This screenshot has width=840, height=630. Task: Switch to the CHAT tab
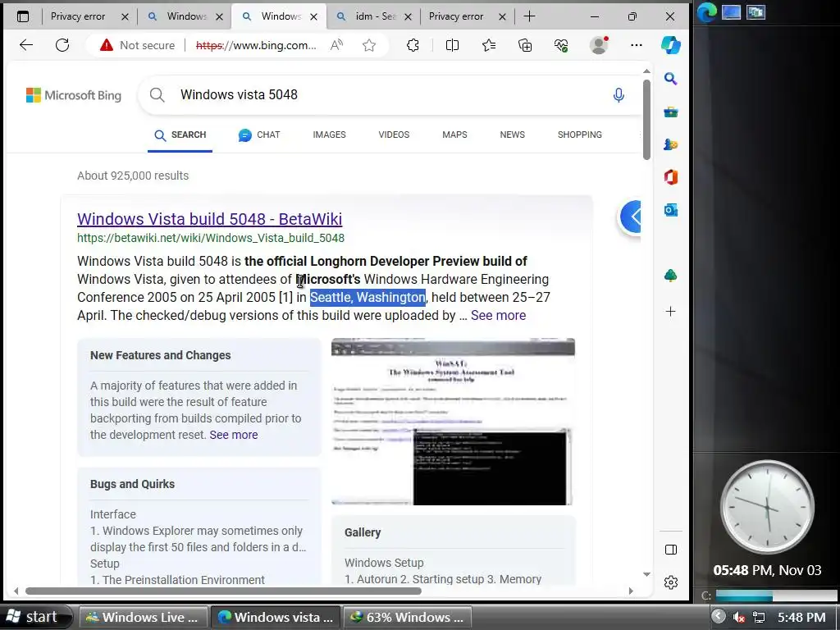coord(259,135)
